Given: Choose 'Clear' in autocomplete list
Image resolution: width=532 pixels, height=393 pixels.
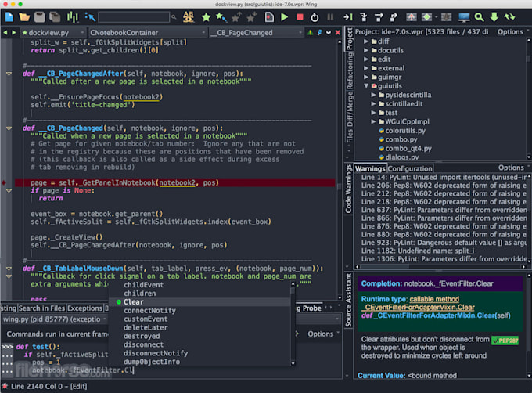Looking at the screenshot, I should [133, 301].
